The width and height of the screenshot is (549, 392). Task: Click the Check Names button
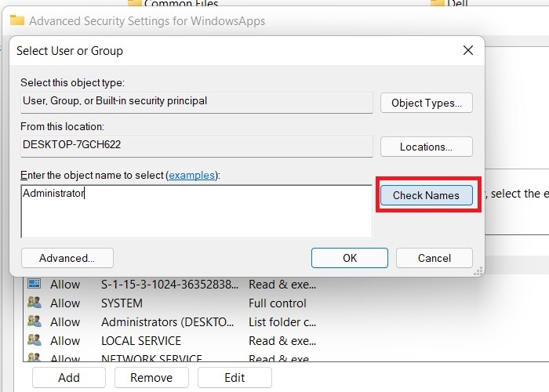click(x=426, y=195)
